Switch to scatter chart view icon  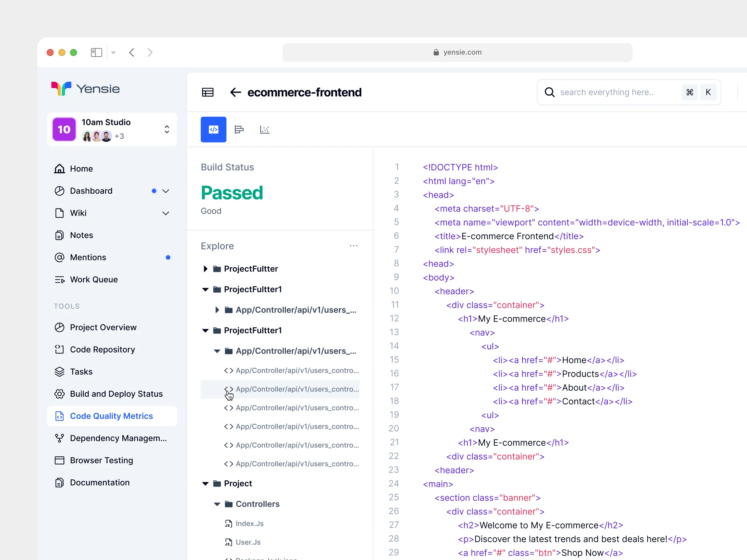(x=265, y=130)
